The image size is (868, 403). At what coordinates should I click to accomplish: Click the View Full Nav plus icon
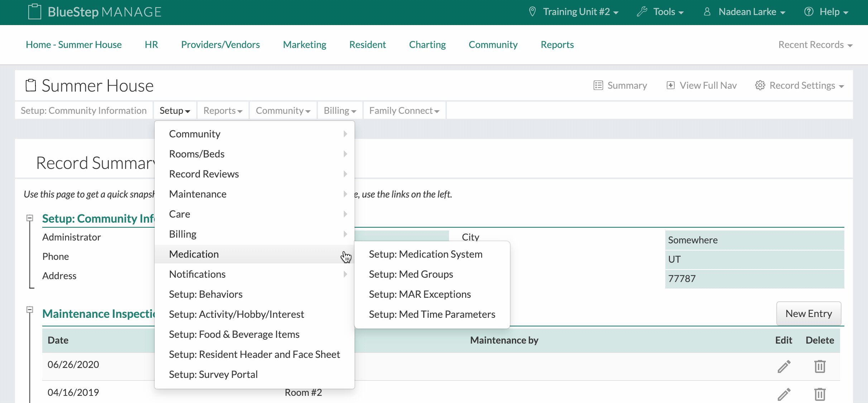(670, 85)
